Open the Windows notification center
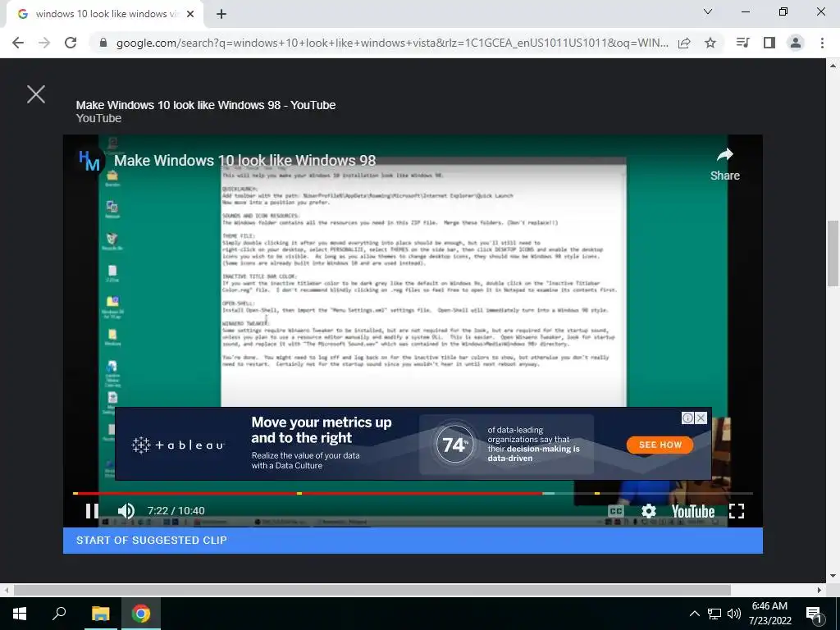 point(814,614)
